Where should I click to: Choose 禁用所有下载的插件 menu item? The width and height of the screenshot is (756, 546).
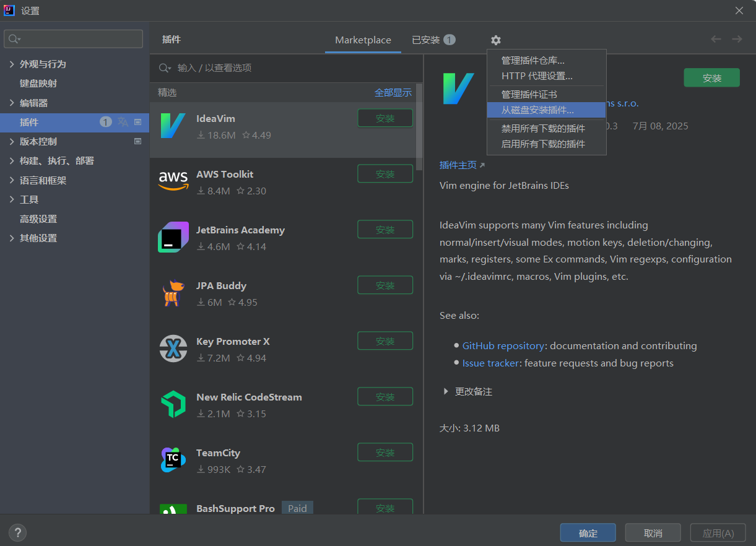point(546,128)
